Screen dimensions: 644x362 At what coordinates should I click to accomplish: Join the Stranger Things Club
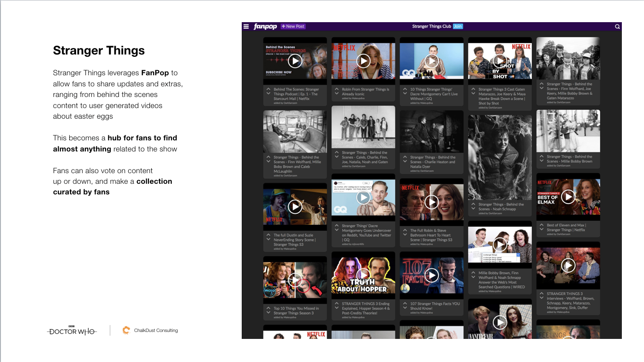click(x=458, y=26)
